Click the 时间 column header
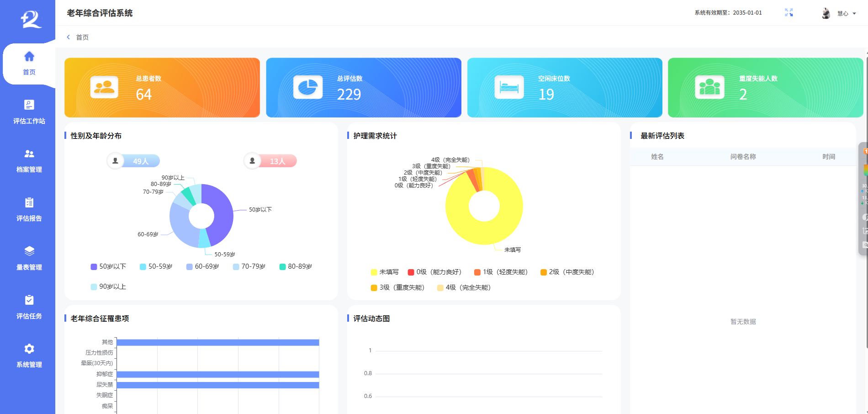 tap(829, 157)
